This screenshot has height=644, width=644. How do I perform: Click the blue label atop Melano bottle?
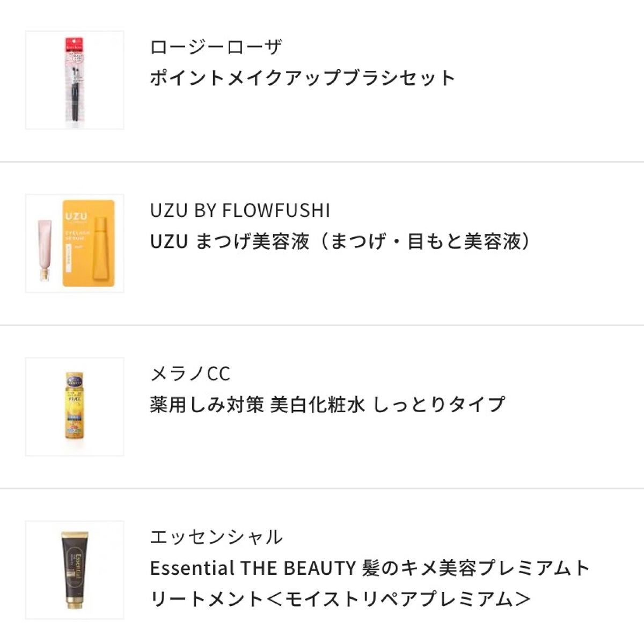pos(75,380)
